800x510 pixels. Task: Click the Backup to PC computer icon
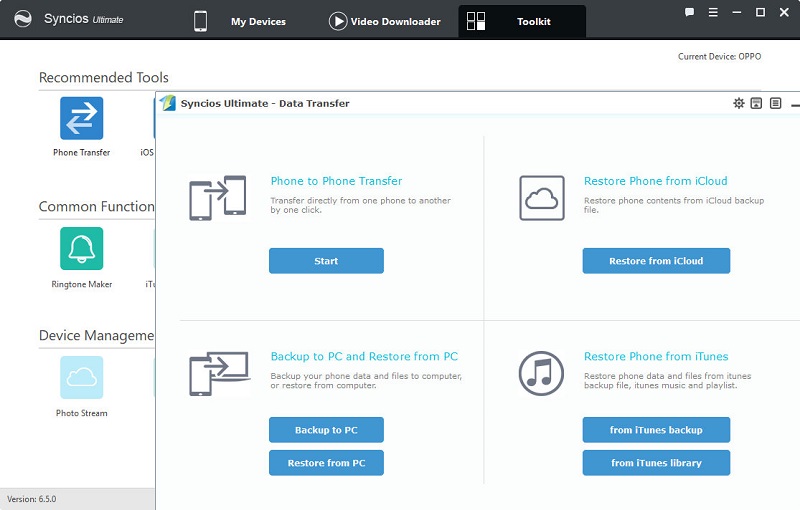(219, 373)
